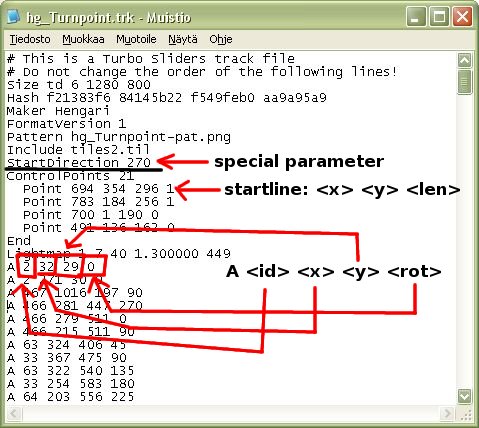
Task: Maximize the Muistio window
Action: [x=439, y=16]
